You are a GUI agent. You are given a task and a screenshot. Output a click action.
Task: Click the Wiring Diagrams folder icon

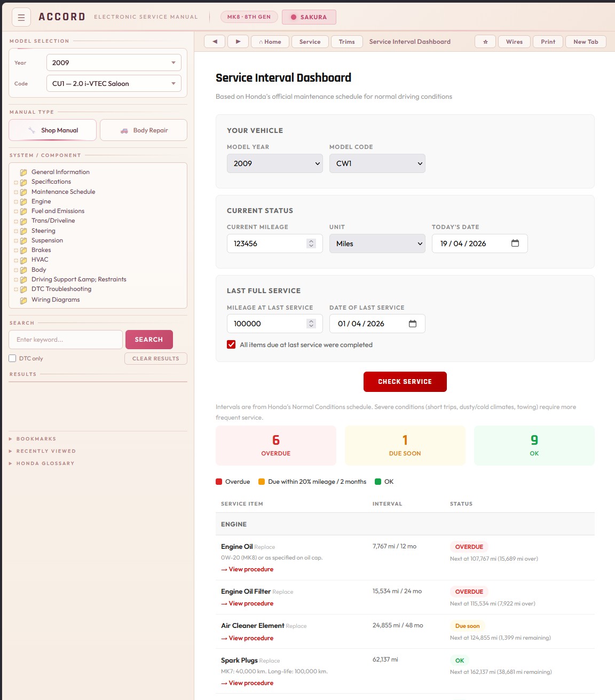pos(23,300)
